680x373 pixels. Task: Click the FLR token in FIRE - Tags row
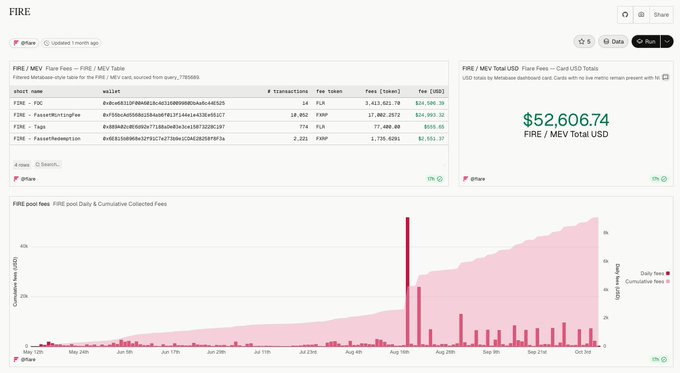pyautogui.click(x=320, y=127)
